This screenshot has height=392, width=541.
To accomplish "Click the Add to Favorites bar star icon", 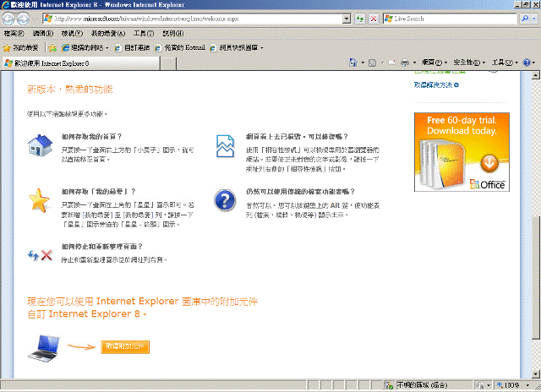I will coord(52,48).
